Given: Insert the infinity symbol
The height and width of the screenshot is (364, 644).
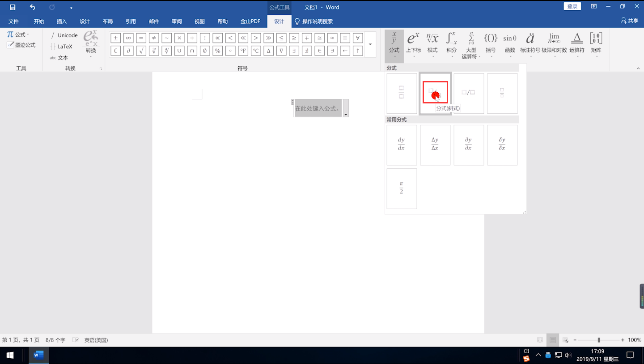Looking at the screenshot, I should tap(128, 38).
